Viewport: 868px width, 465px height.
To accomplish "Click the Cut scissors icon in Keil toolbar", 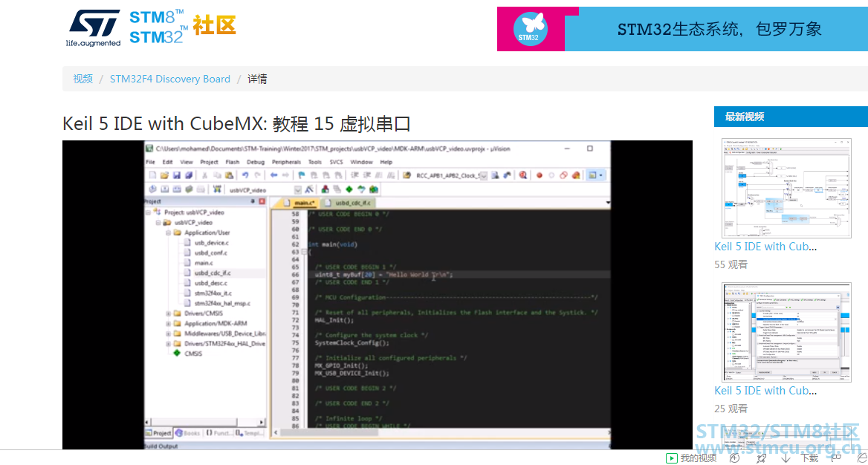I will tap(204, 175).
